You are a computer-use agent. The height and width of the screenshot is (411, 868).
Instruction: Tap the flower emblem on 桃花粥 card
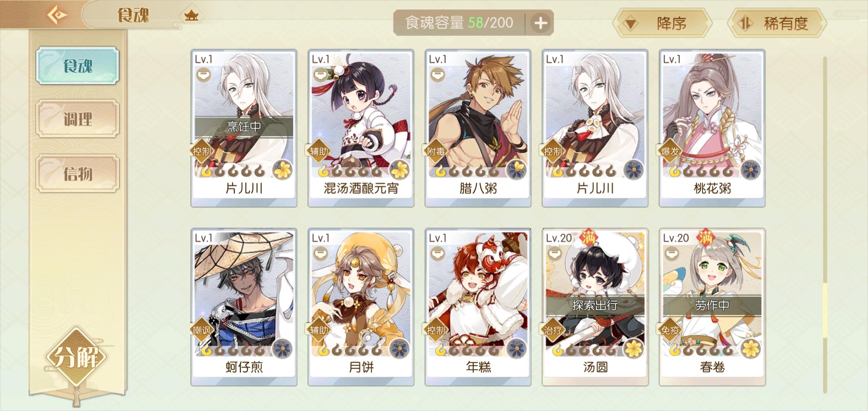(x=751, y=170)
